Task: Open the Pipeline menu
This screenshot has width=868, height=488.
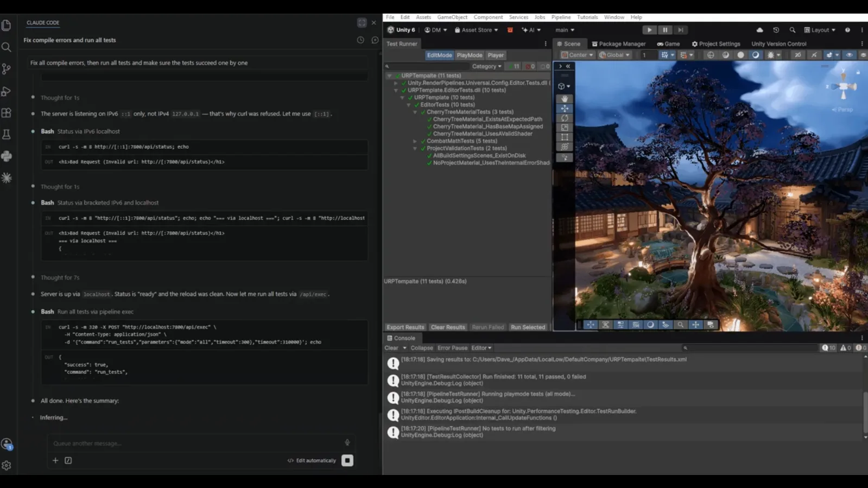Action: (x=561, y=17)
